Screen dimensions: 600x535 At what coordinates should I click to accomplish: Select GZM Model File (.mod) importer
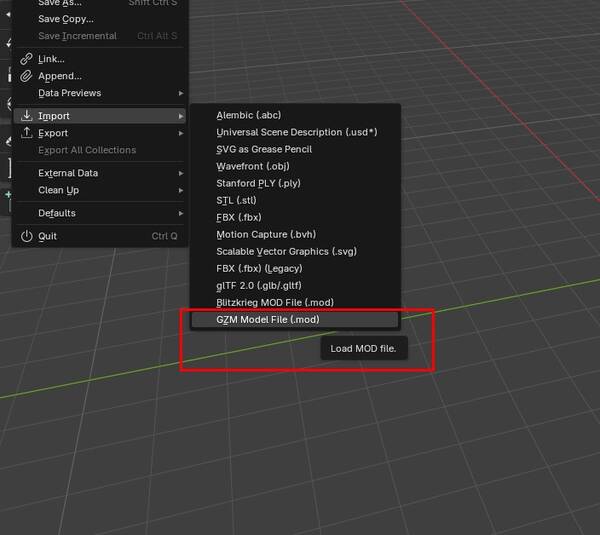tap(295, 320)
